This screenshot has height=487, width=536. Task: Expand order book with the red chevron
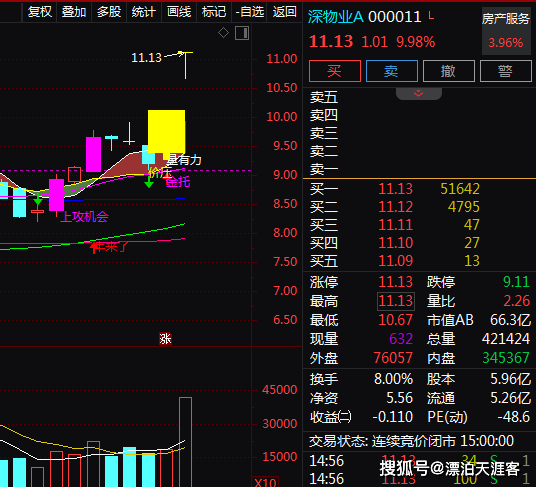pos(419,93)
